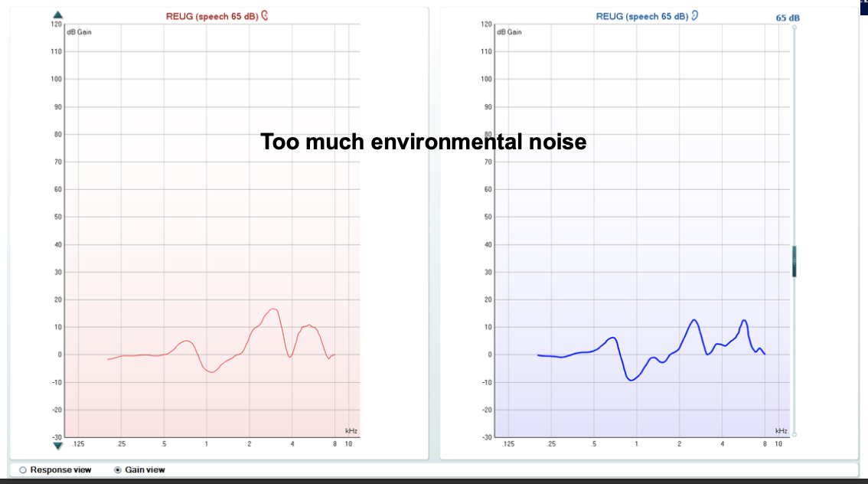Click the kHz axis label on the blue graph
Screen dimensions: 868x484
click(781, 431)
